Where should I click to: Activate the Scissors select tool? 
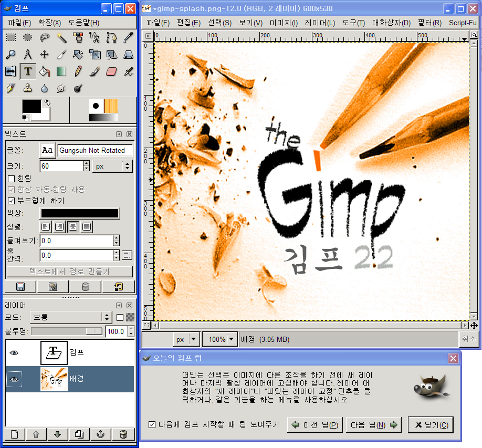[95, 37]
